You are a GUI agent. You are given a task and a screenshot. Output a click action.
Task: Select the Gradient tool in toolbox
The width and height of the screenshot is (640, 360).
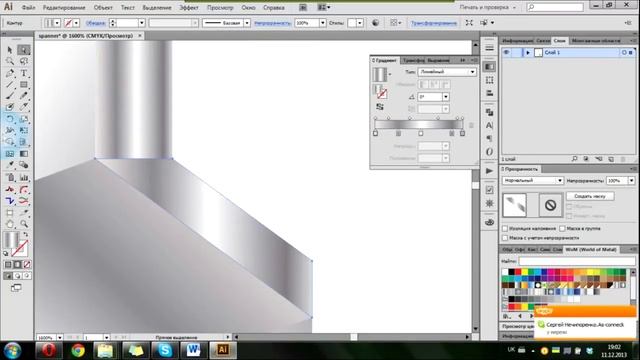click(x=24, y=154)
